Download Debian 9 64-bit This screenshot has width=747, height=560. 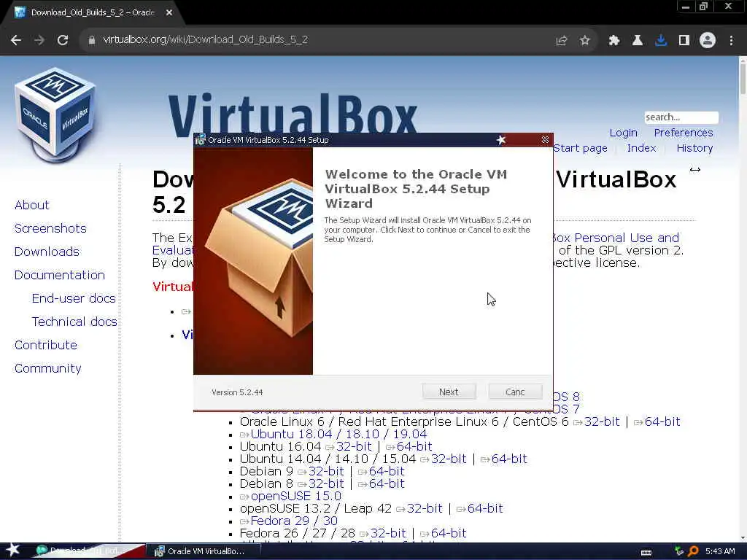(x=387, y=472)
